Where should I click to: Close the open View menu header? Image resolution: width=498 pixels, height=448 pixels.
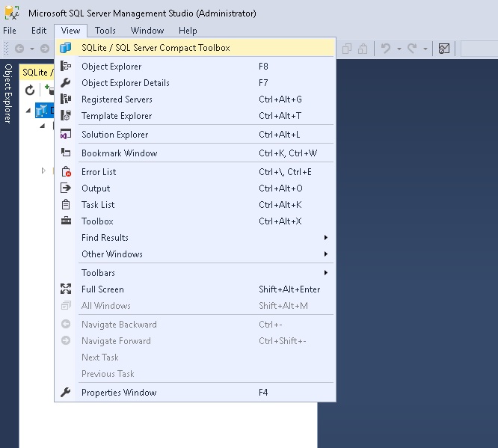pyautogui.click(x=70, y=31)
